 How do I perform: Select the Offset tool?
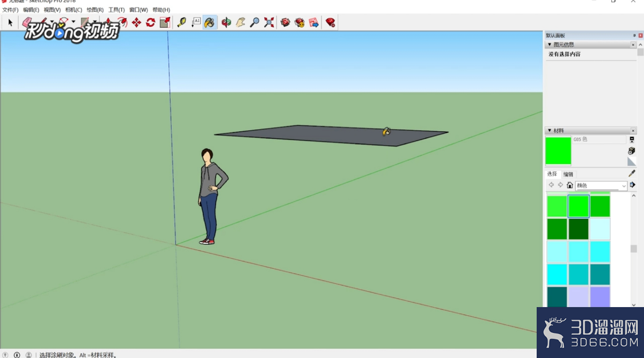click(x=122, y=22)
